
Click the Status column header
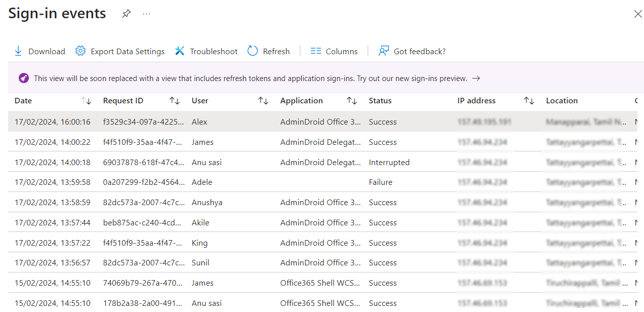380,101
